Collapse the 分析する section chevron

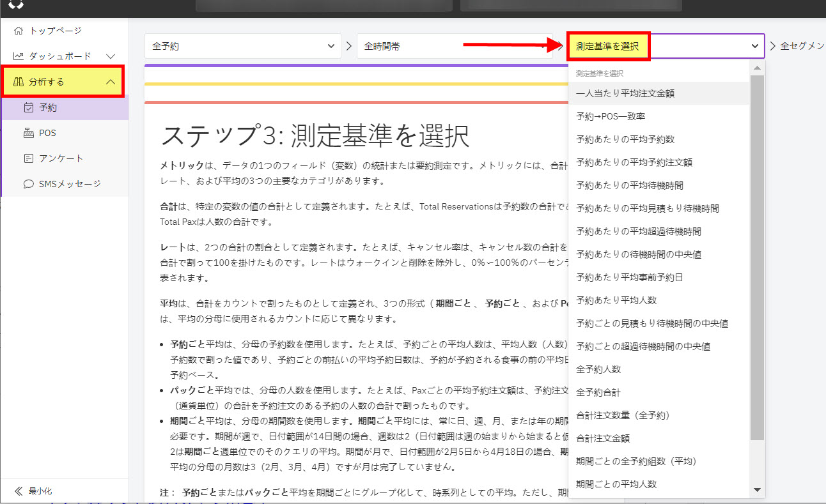click(111, 82)
